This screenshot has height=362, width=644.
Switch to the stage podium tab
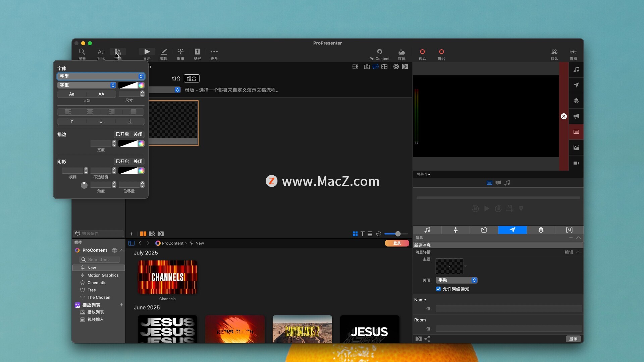click(x=455, y=230)
